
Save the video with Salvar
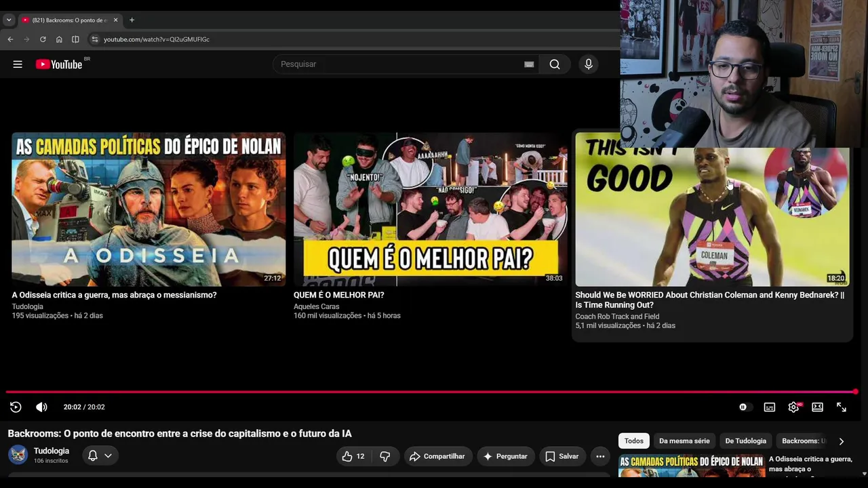[x=562, y=456]
